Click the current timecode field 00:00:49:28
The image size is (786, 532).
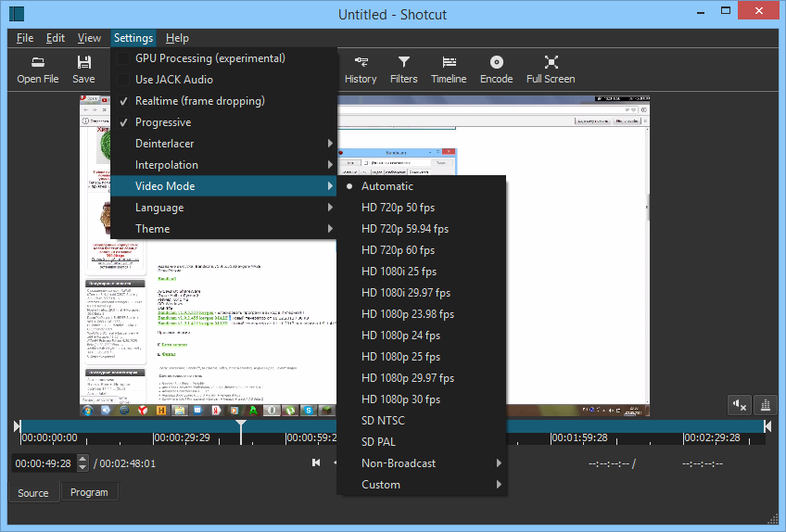pos(44,463)
